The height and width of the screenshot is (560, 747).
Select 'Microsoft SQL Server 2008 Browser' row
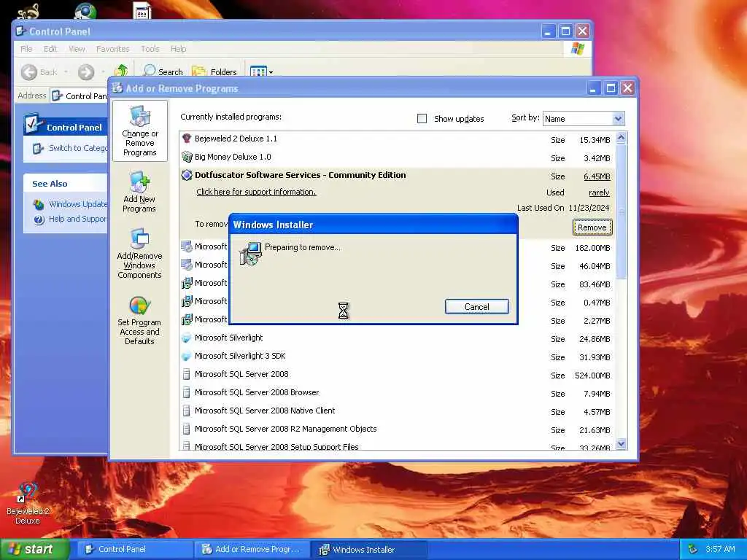click(398, 393)
